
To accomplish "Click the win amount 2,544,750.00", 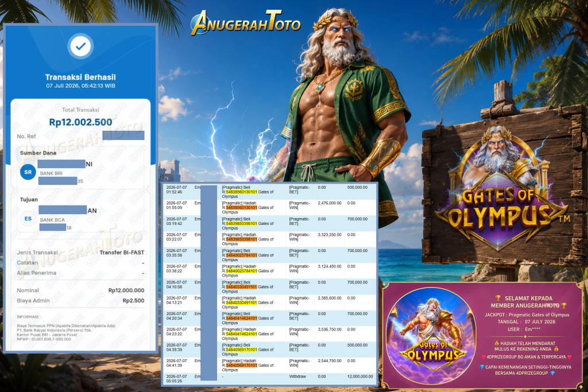I will [x=330, y=361].
